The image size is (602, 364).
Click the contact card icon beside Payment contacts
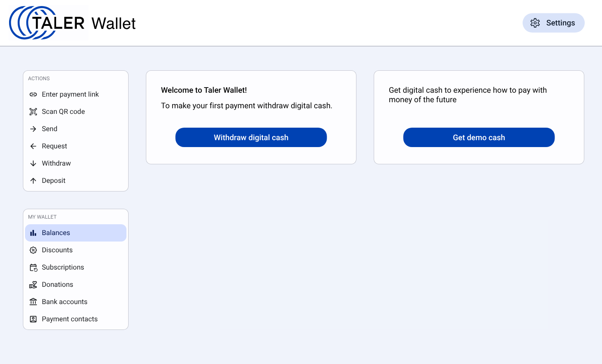coord(33,319)
